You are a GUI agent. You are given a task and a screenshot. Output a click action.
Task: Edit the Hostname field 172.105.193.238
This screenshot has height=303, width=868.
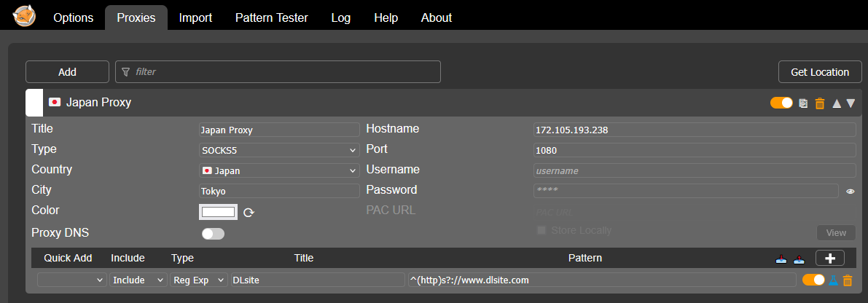pyautogui.click(x=695, y=130)
